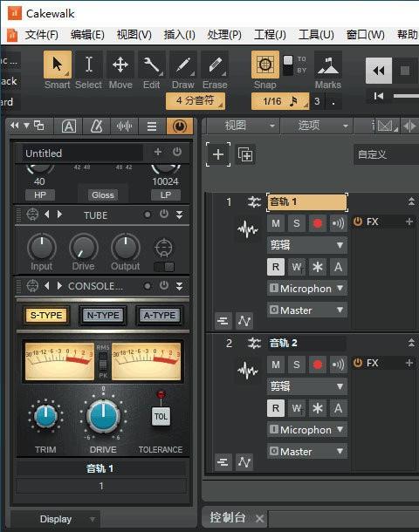Enable the Gloss button
419x532 pixels.
point(103,195)
